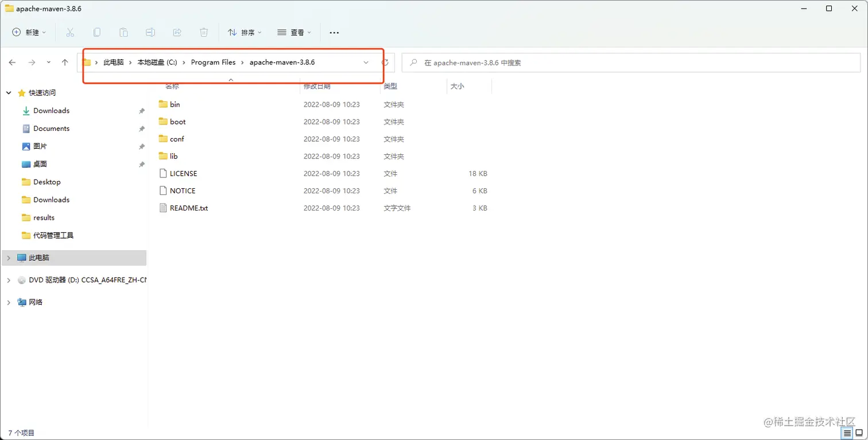Refresh the current folder view
The height and width of the screenshot is (440, 868).
385,63
